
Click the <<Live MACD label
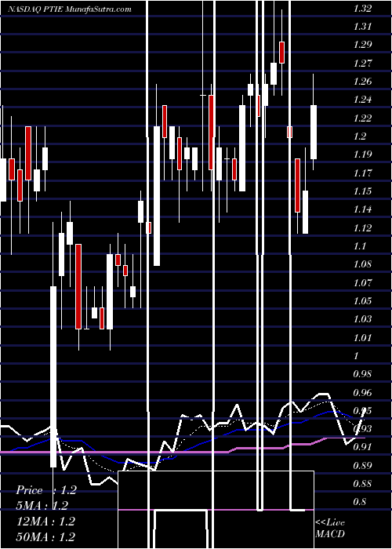click(330, 528)
